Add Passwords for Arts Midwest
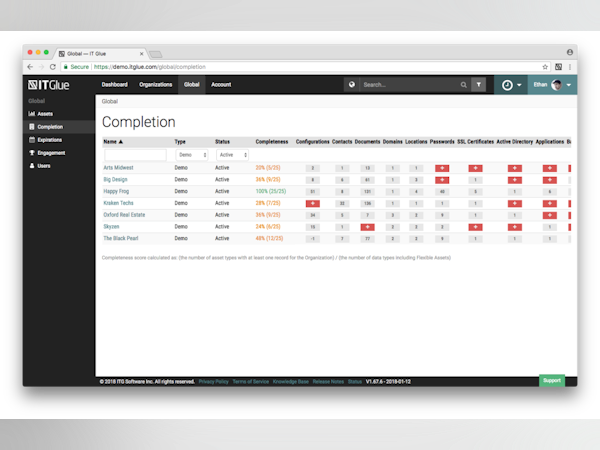600x450 pixels. pos(442,168)
